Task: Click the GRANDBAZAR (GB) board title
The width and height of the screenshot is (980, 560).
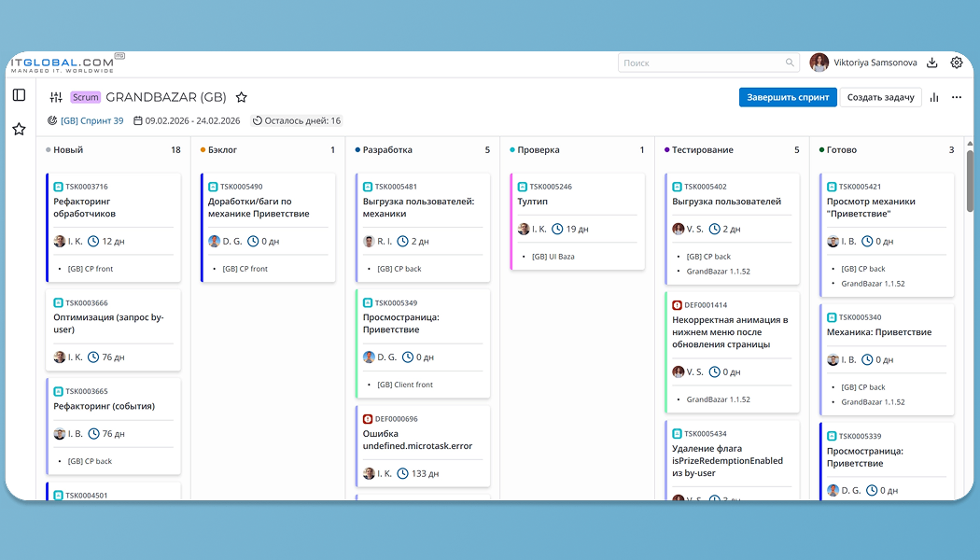Action: tap(165, 97)
